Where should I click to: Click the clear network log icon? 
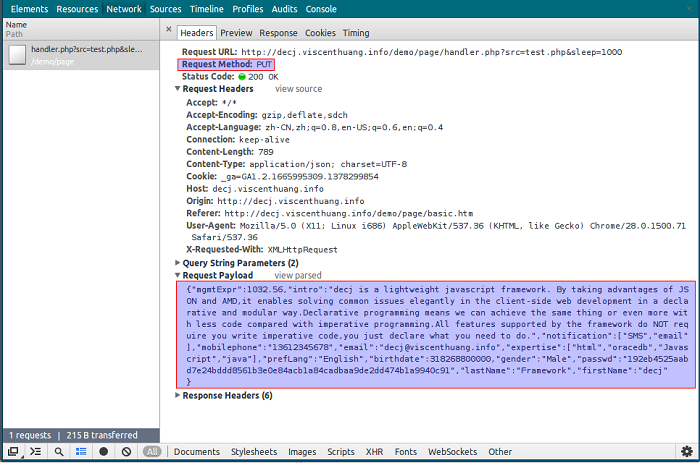coord(126,451)
